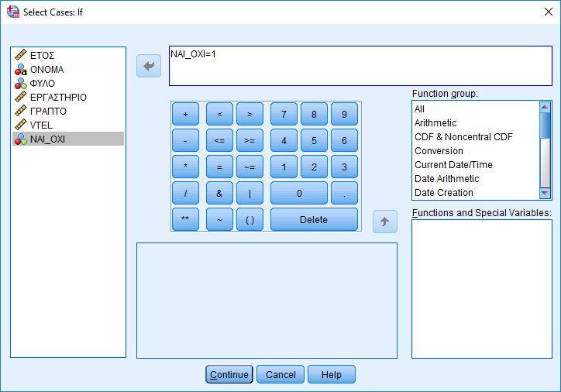Select the ΕΡΓΑΣΤΗΡΙΟ scale variable
This screenshot has height=392, width=561.
point(68,97)
